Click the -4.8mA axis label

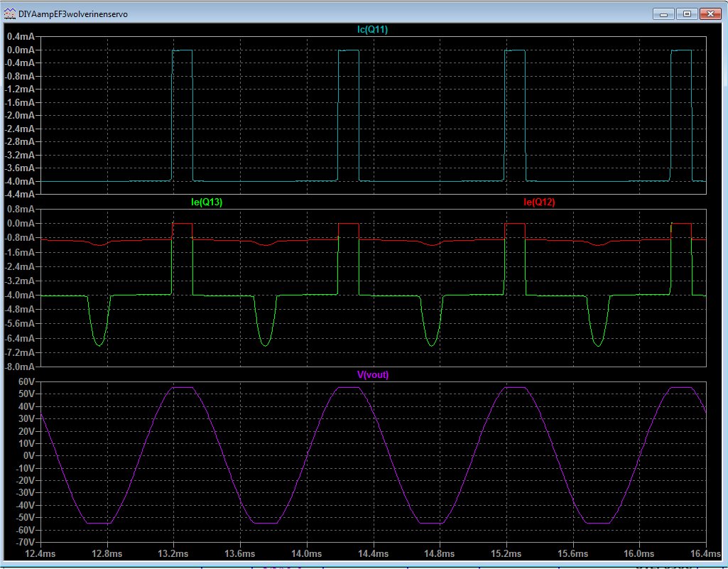(19, 309)
